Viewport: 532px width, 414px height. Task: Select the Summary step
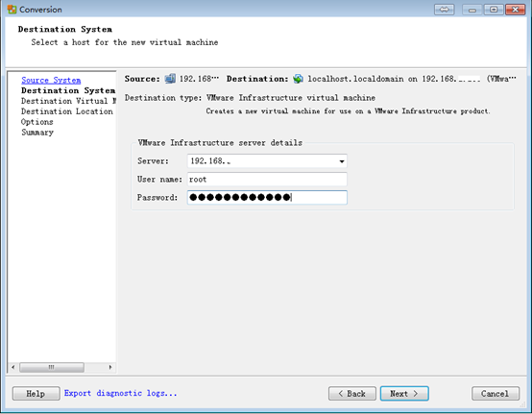tap(37, 133)
